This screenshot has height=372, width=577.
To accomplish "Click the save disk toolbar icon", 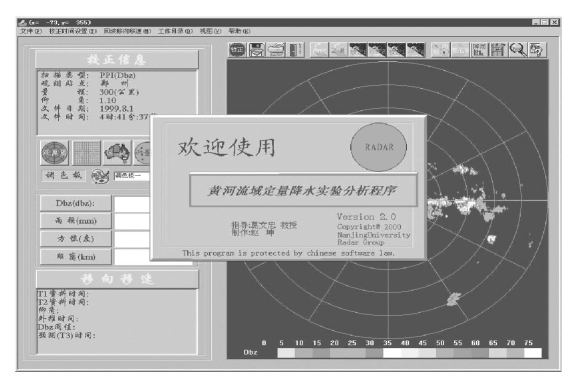I will (256, 50).
